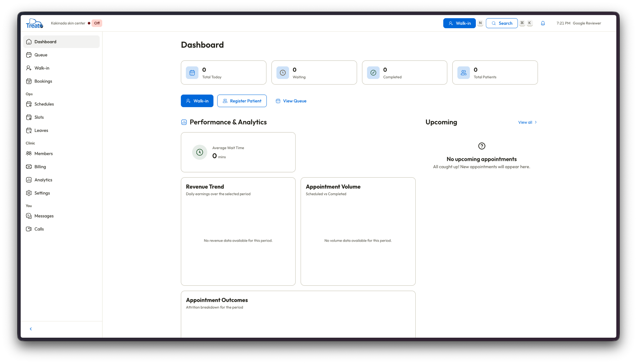The width and height of the screenshot is (637, 364).
Task: Click 'No upcoming appointments' text
Action: pos(482,159)
